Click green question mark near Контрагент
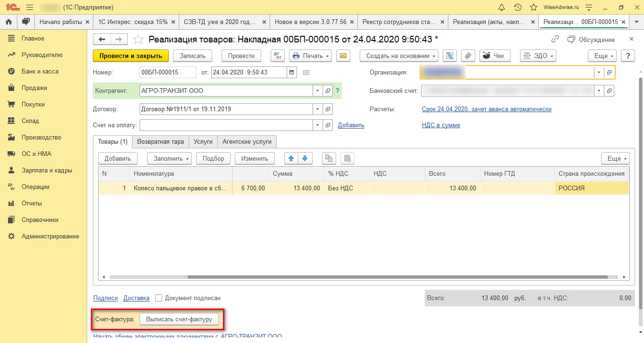The image size is (644, 343). [338, 90]
